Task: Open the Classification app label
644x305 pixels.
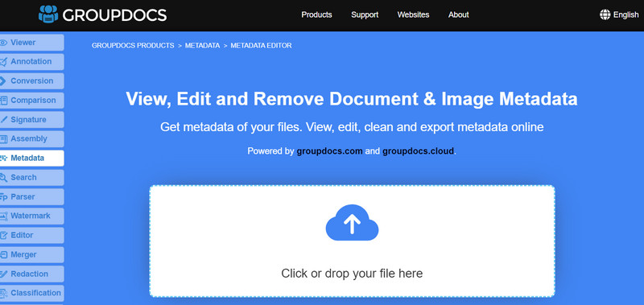Action: 35,293
